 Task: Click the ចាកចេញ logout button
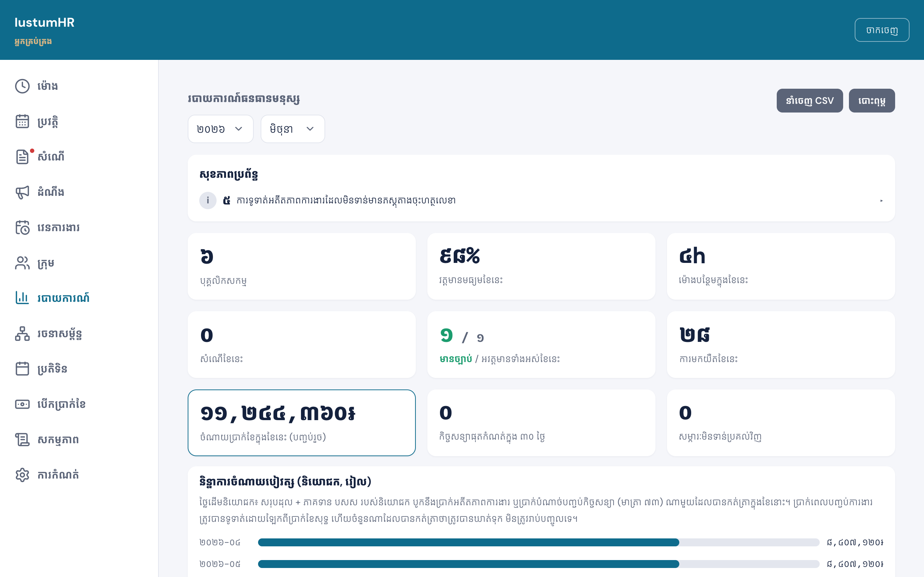[x=882, y=30]
